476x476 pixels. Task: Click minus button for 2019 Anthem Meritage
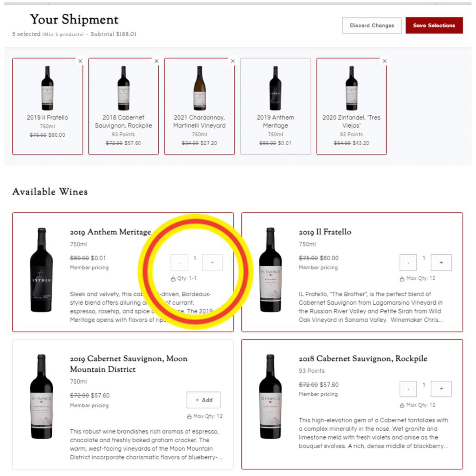coord(179,262)
